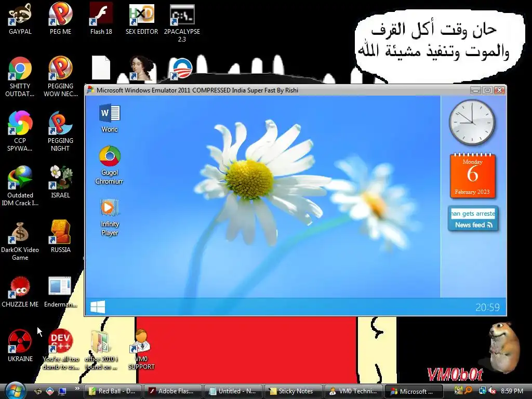Click the Obama logo Quick Launch icon
532x399 pixels.
pos(50,391)
